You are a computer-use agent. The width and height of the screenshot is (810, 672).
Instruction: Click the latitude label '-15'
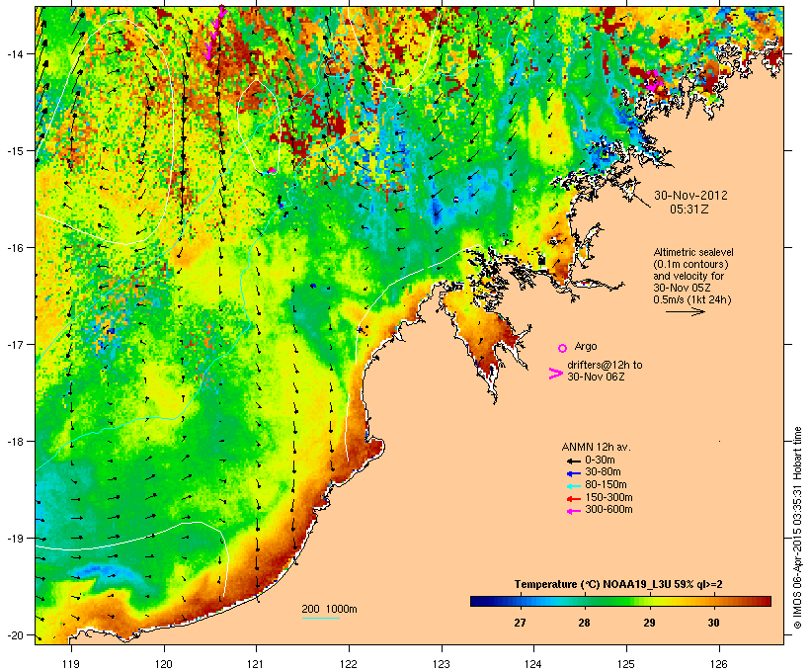click(x=14, y=151)
